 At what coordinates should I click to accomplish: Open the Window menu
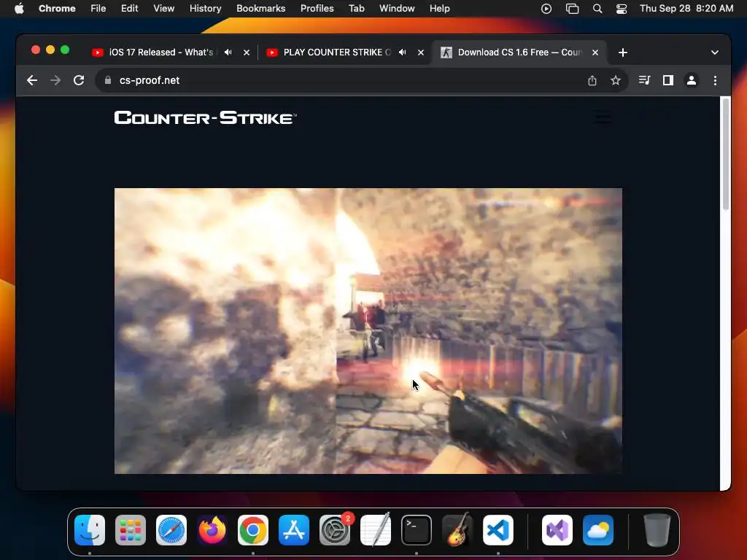(397, 9)
